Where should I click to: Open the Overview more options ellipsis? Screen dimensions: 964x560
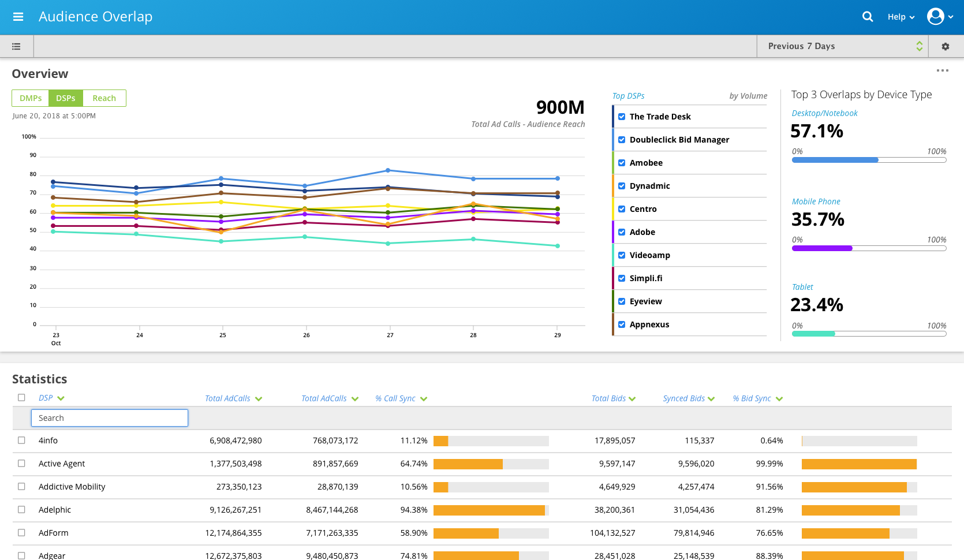pyautogui.click(x=942, y=70)
